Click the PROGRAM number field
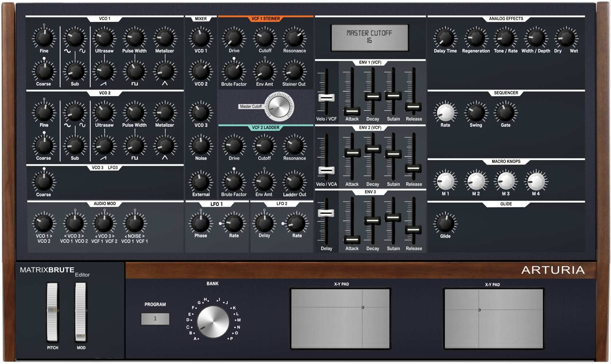The height and width of the screenshot is (364, 611). pos(155,319)
